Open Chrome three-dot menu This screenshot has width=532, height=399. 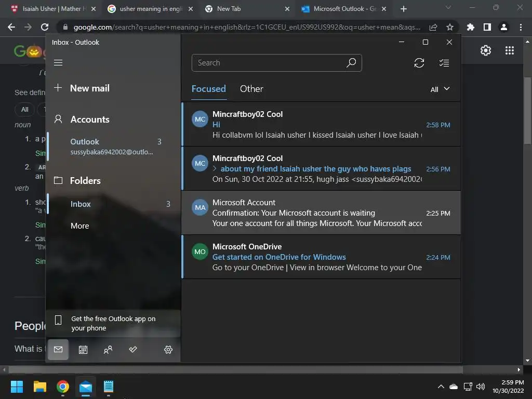click(x=521, y=27)
